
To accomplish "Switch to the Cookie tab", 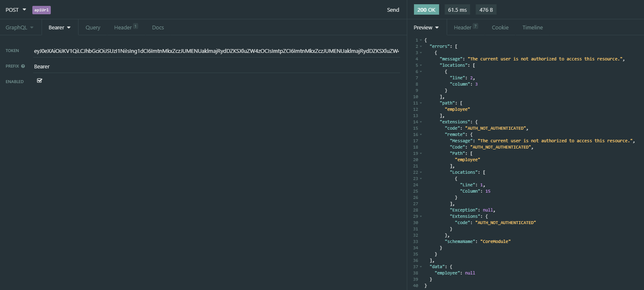I will point(500,27).
